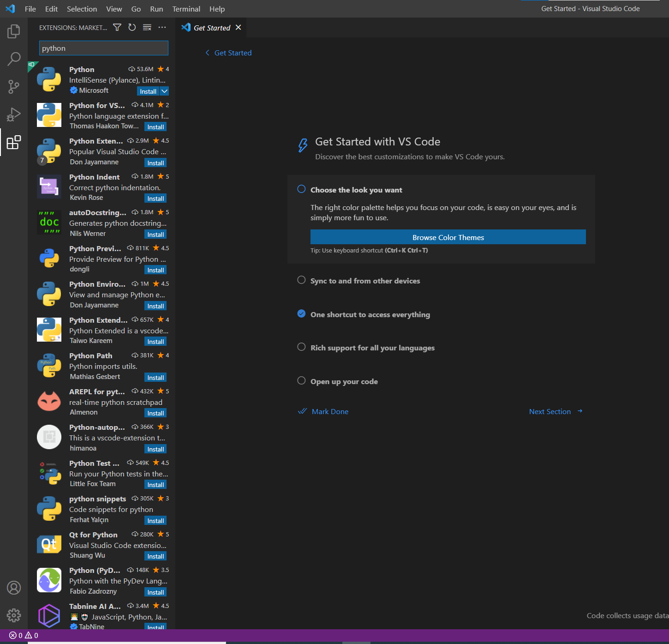The width and height of the screenshot is (669, 644).
Task: Install the autoDocstring extension
Action: 156,235
